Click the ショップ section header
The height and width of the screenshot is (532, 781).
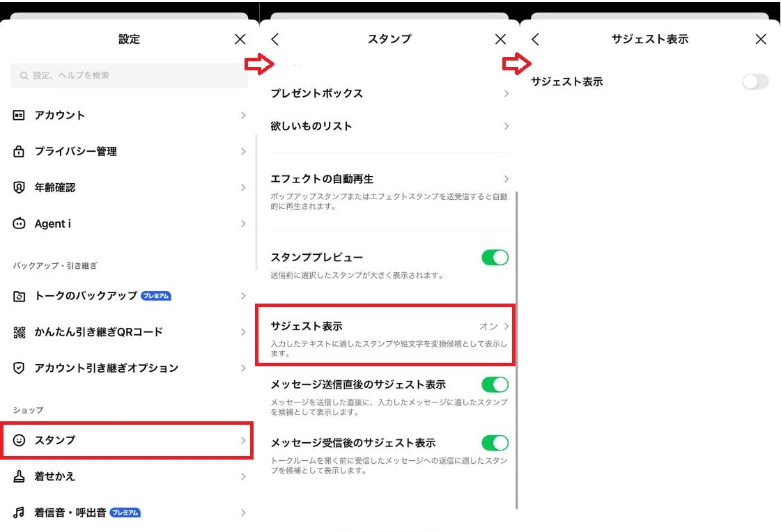(x=29, y=410)
